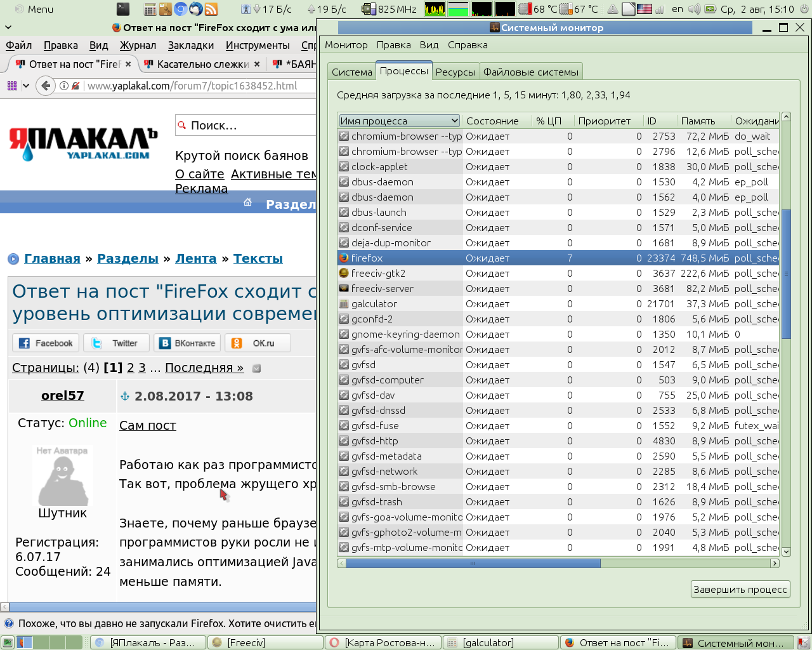Screen dimensions: 812x650
Task: Show site information icon in address bar
Action: tap(64, 86)
